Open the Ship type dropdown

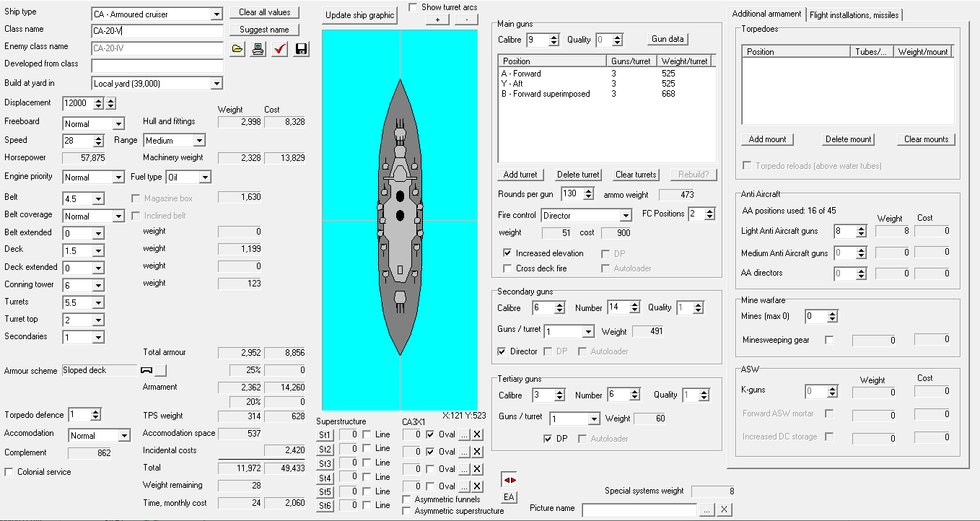(216, 14)
